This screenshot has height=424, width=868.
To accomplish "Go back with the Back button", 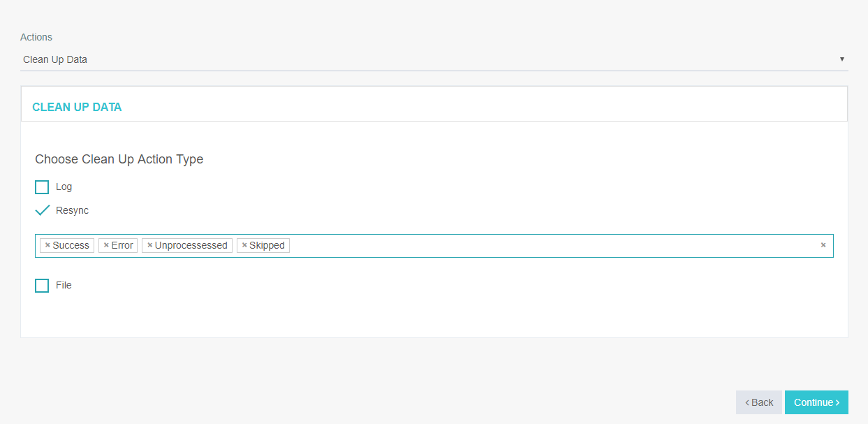I will (759, 402).
